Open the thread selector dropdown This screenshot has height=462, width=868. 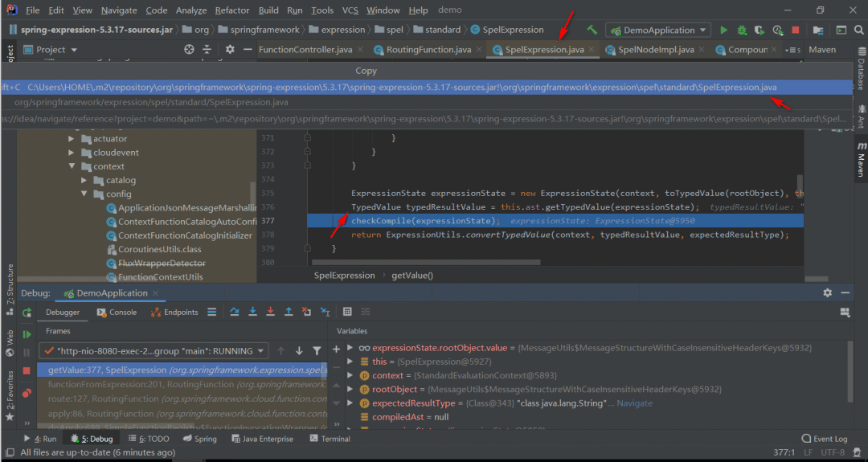(154, 351)
